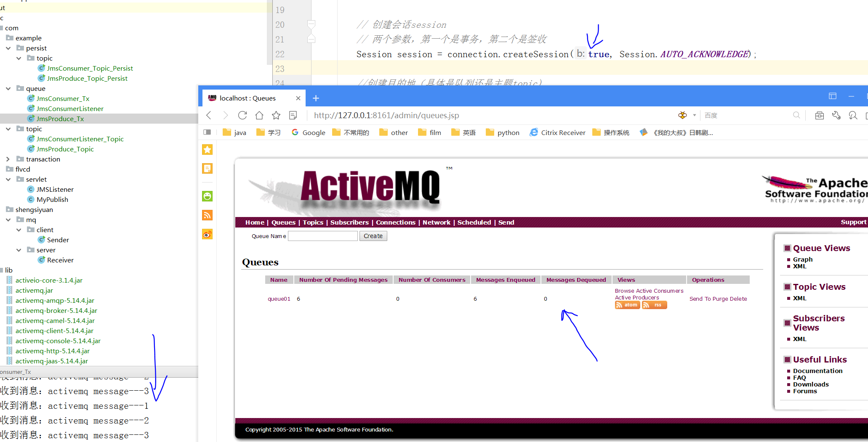Image resolution: width=868 pixels, height=442 pixels.
Task: Click the Create button next to Queue Name
Action: (373, 236)
